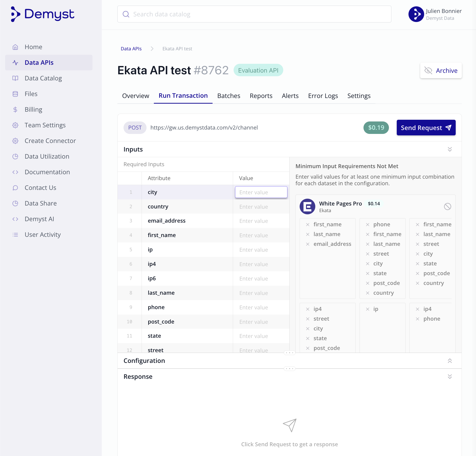The width and height of the screenshot is (476, 456).
Task: Click Julien Bonnier profile avatar
Action: (x=416, y=14)
